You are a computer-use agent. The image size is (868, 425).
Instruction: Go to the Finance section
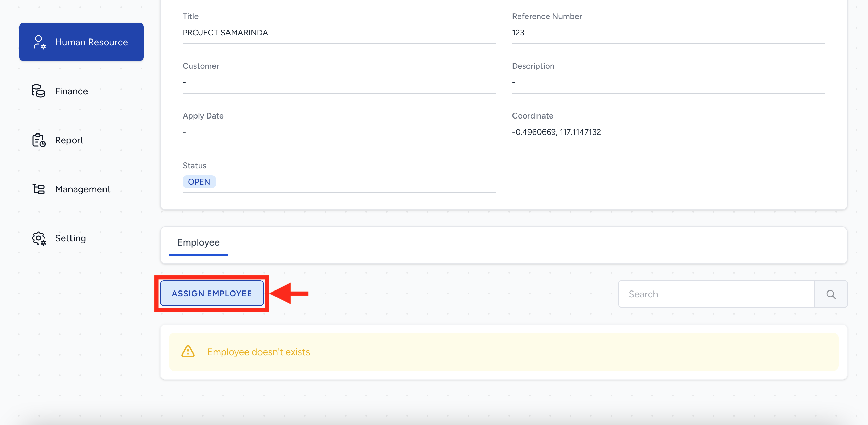[72, 91]
